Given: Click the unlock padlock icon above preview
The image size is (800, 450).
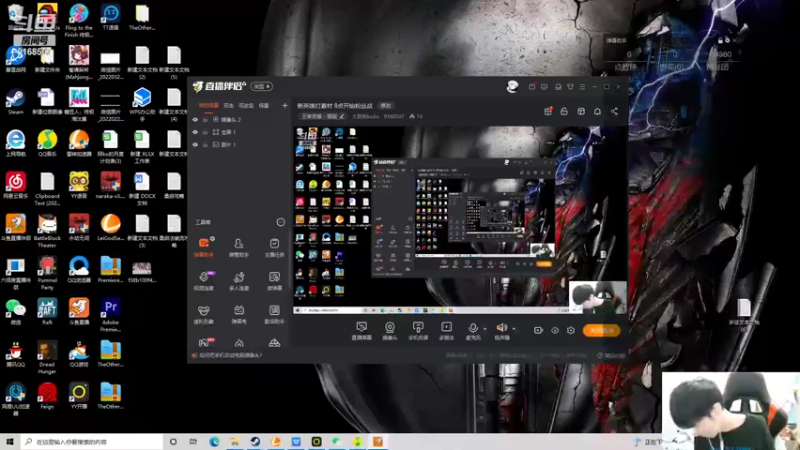Looking at the screenshot, I should [x=564, y=111].
